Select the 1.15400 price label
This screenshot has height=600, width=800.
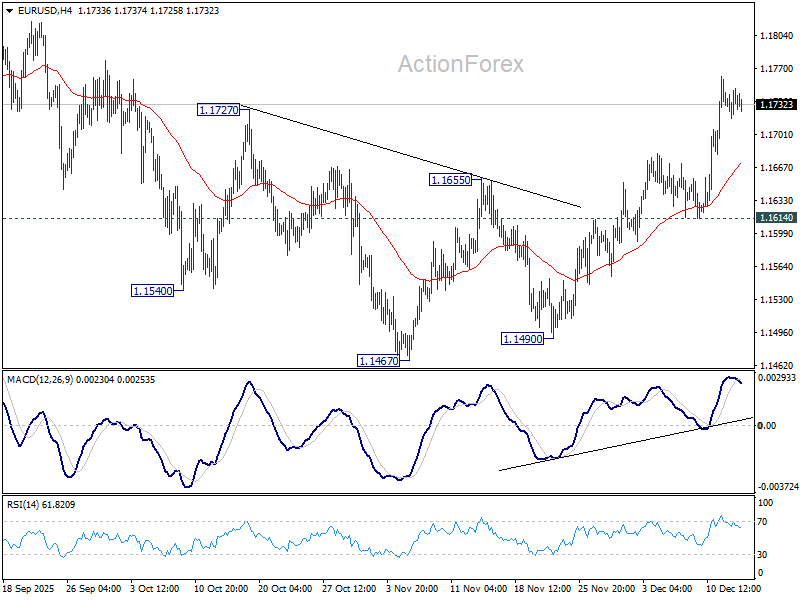153,291
